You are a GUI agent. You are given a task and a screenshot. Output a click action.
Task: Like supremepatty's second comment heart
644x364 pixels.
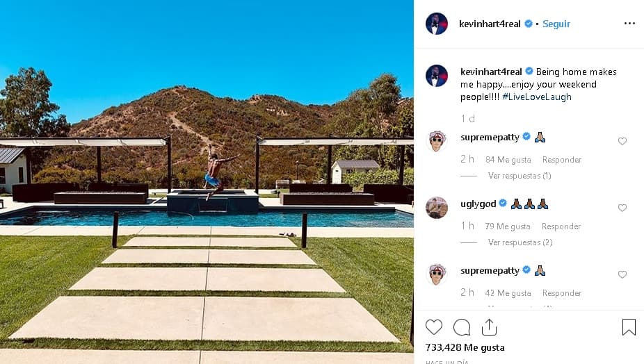coord(622,274)
